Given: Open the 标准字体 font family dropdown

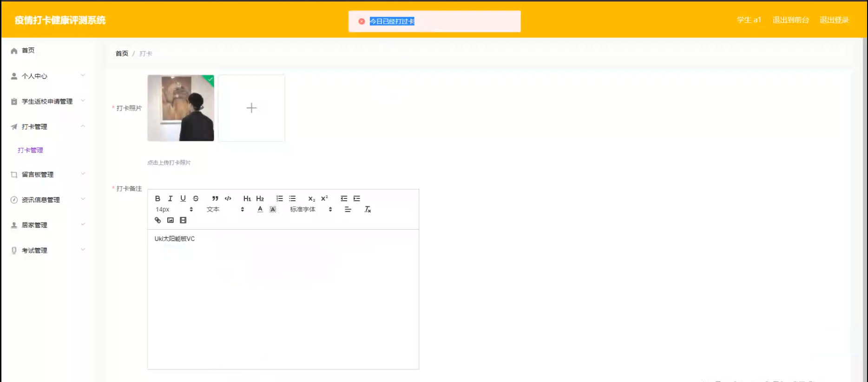Looking at the screenshot, I should [x=311, y=209].
